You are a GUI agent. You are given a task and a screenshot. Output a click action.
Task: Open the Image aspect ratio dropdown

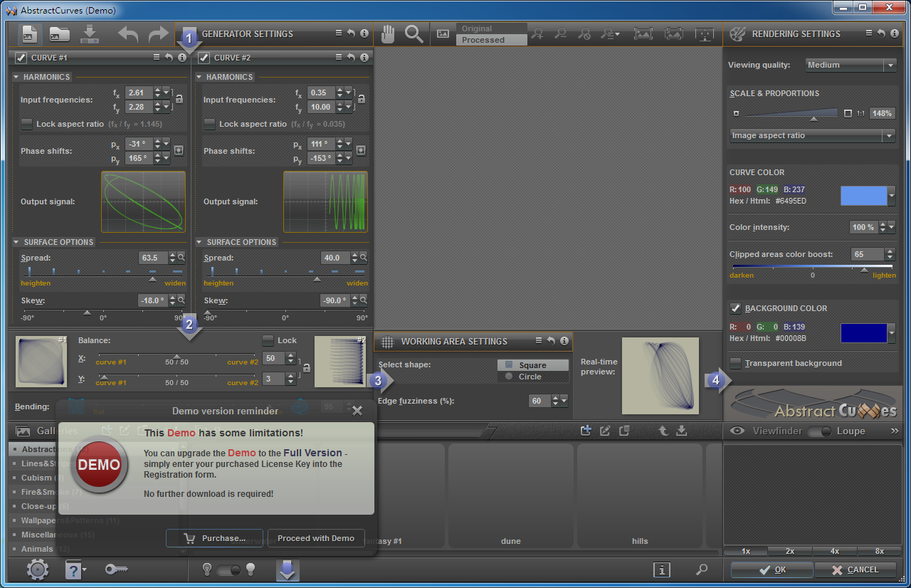click(x=812, y=135)
